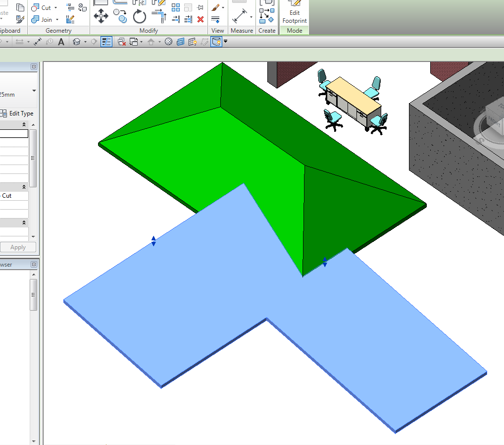Viewport: 504px width, 445px height.
Task: Open Customize Quick Access Toolbar dropdown
Action: pos(226,41)
